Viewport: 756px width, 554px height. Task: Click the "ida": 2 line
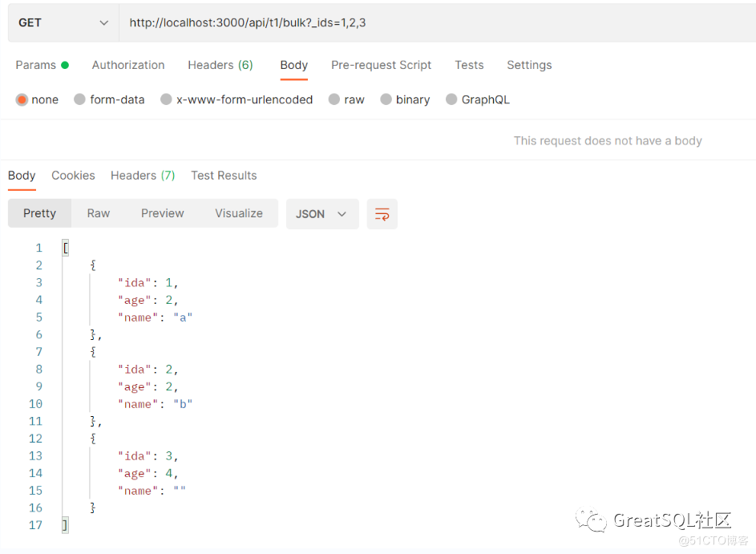148,370
